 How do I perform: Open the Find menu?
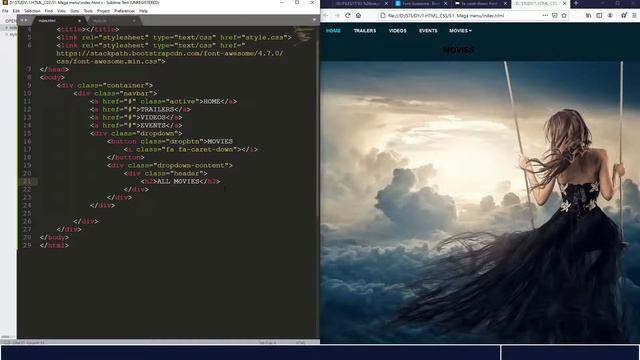click(x=49, y=11)
